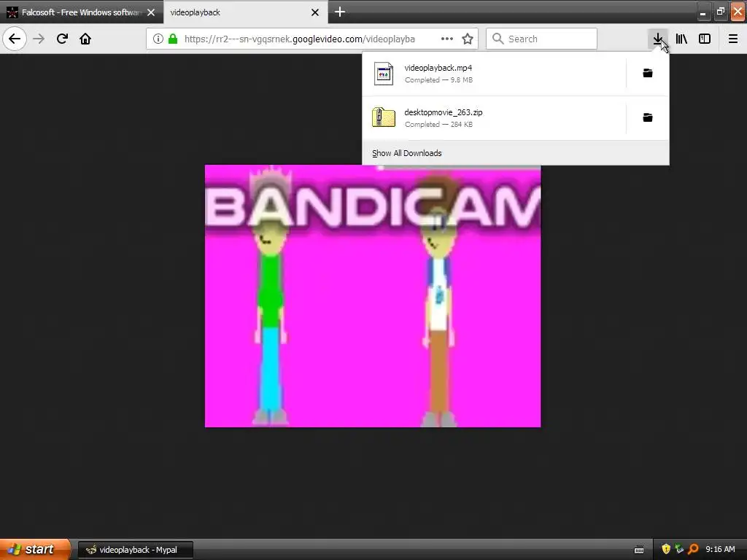Open containing folder for desktopmovie_263.zip

point(648,117)
